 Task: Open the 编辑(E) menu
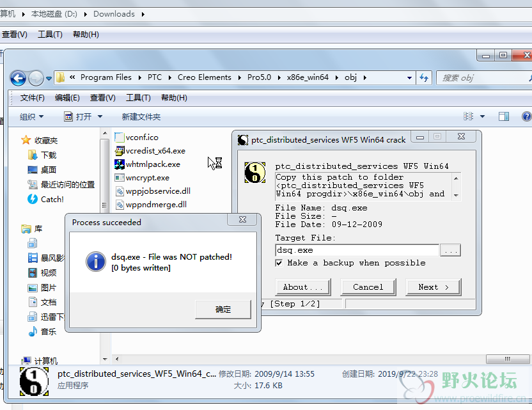(67, 98)
